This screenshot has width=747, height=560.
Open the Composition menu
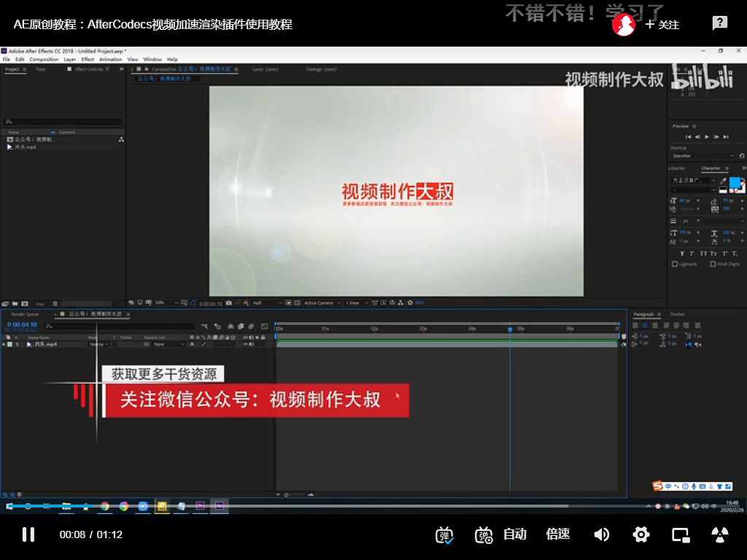click(x=44, y=59)
